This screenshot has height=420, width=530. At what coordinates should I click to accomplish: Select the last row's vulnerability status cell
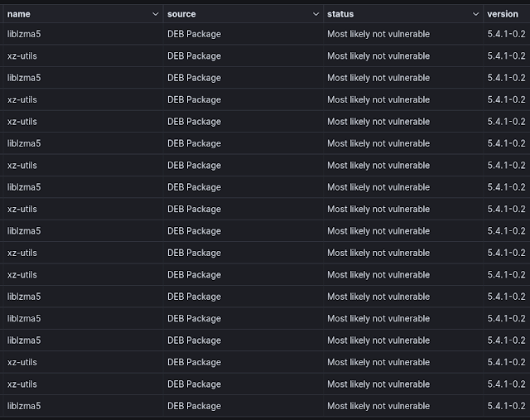coord(378,406)
